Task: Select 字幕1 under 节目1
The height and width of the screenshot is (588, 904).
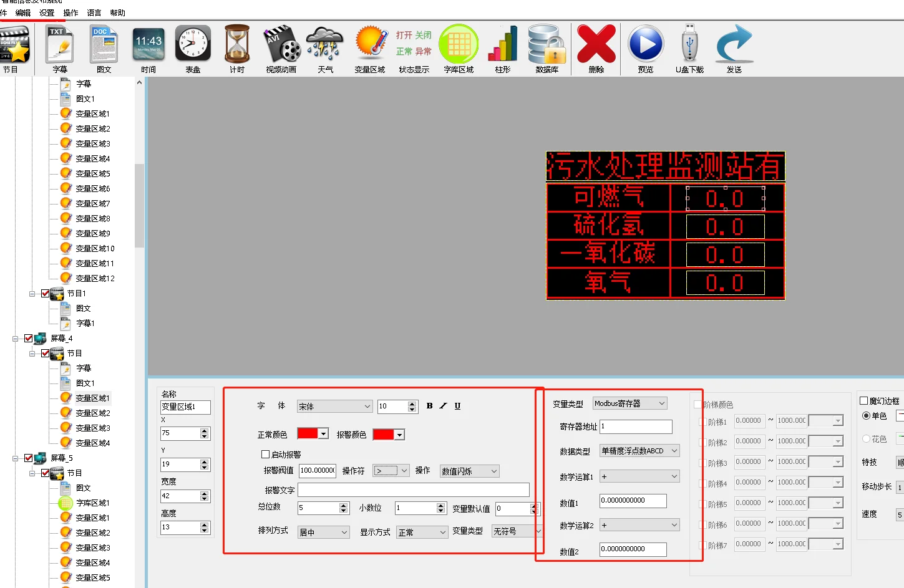Action: pos(85,323)
